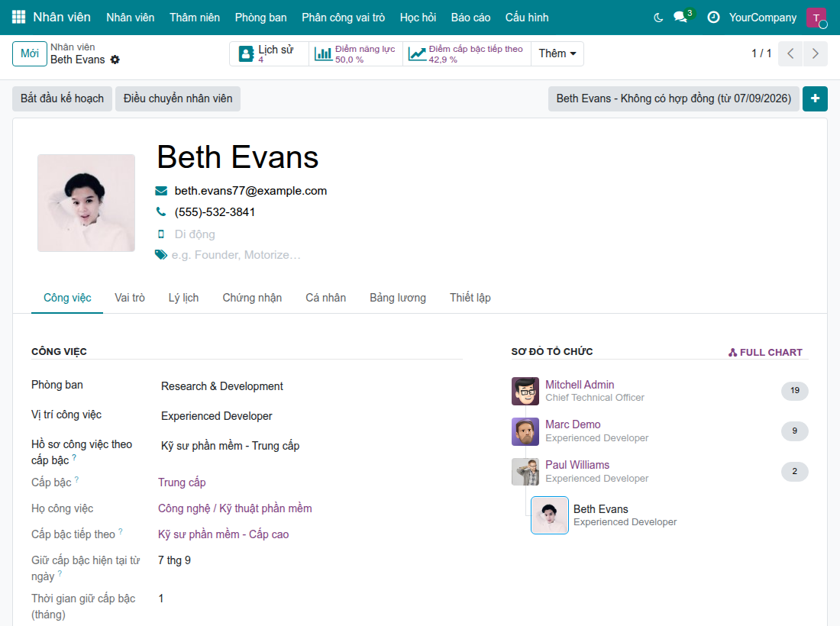
Task: Open Vị trí công việc field dropdown
Action: click(x=309, y=416)
